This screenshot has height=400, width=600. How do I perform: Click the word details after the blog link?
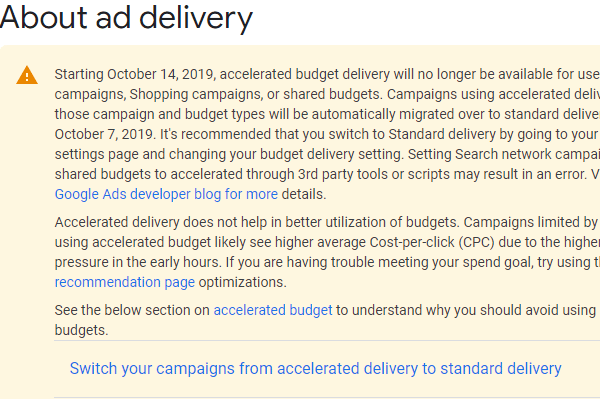coord(304,194)
